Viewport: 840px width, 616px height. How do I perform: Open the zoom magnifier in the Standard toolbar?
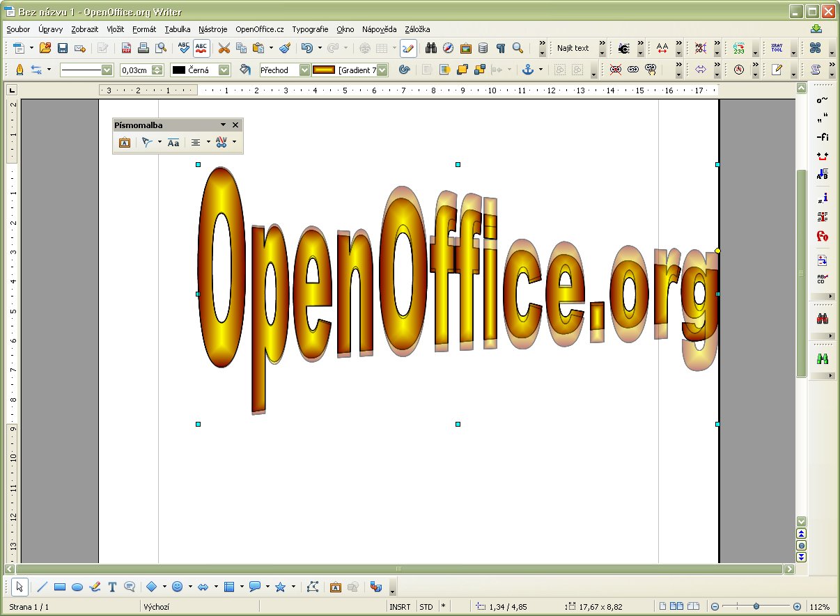tap(518, 48)
